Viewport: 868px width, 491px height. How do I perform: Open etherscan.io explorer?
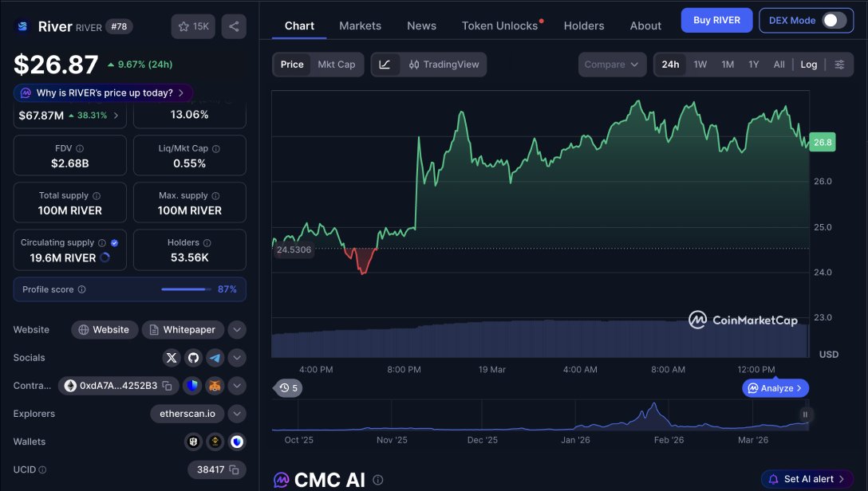point(187,414)
